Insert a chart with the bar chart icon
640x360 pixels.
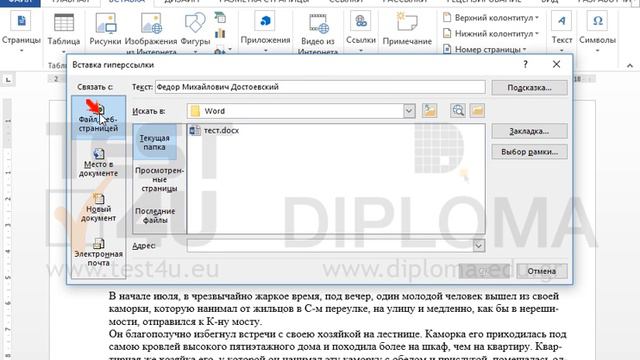tap(220, 33)
